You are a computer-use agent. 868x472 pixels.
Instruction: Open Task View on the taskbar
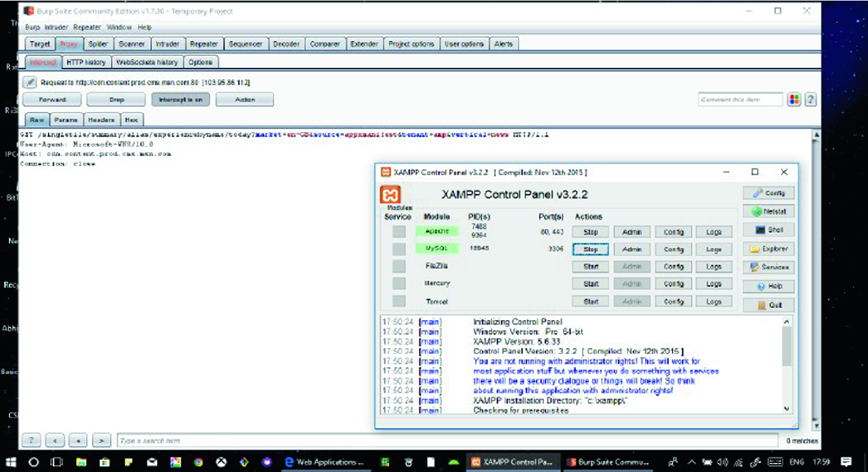[x=57, y=461]
